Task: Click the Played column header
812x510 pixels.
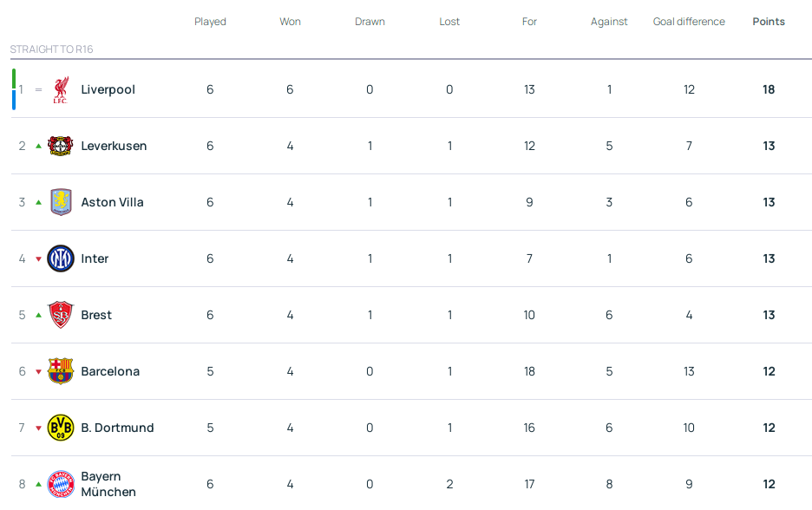Action: (x=210, y=22)
